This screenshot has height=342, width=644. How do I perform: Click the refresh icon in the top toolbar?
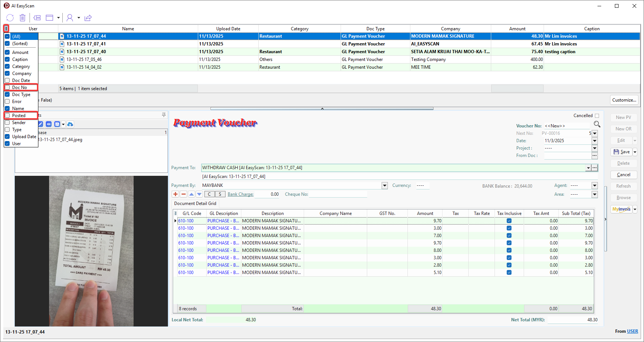pos(10,18)
